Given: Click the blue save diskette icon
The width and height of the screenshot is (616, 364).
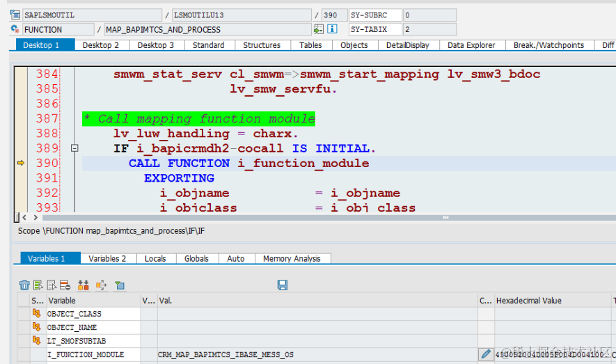Looking at the screenshot, I should click(x=283, y=285).
